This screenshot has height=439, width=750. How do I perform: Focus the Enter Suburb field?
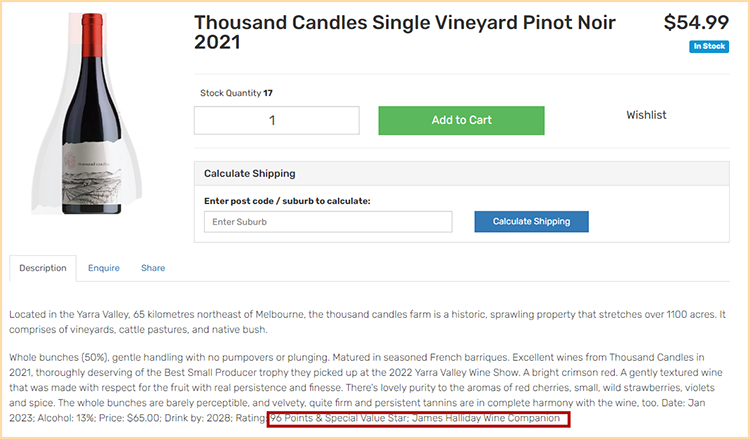click(328, 222)
